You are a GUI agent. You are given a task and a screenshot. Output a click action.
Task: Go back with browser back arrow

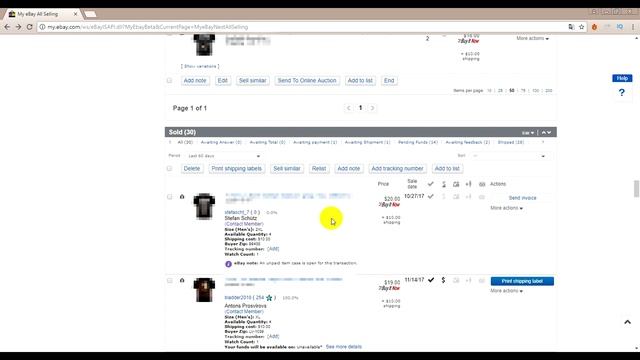(x=7, y=27)
